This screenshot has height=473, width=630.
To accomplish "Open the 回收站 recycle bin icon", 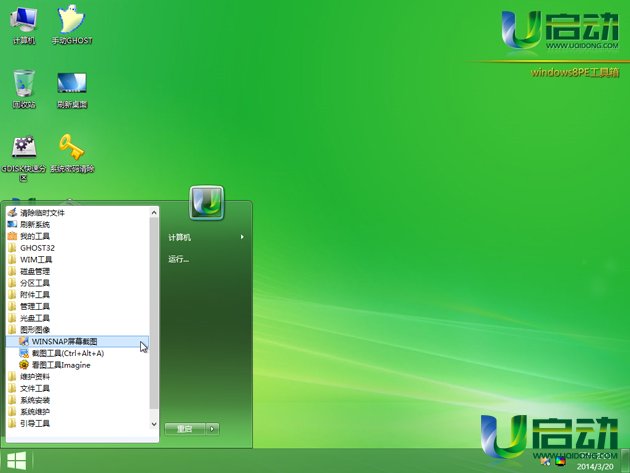I will tap(24, 87).
